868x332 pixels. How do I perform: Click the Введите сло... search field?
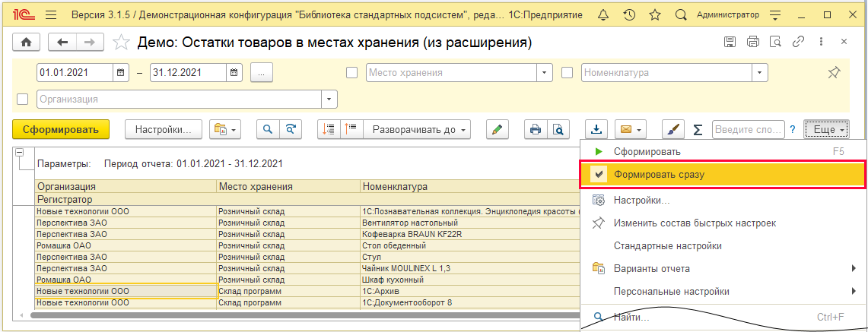pyautogui.click(x=748, y=129)
